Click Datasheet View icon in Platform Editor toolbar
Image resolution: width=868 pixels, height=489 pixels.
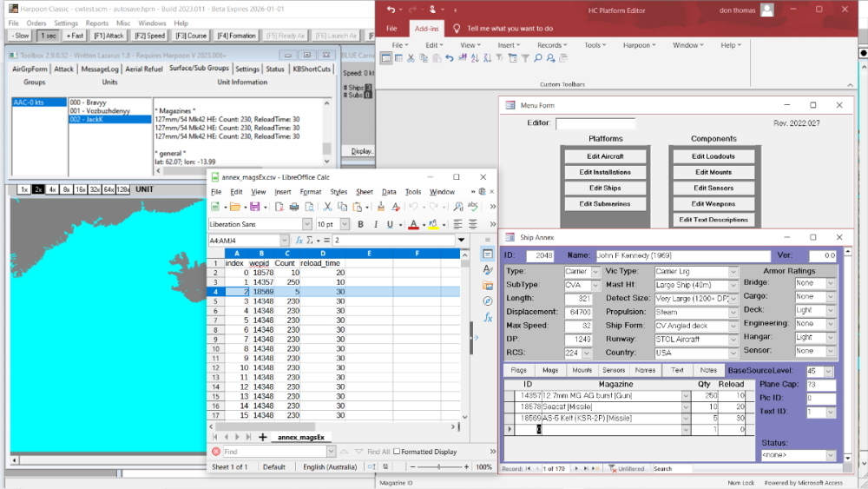click(x=398, y=58)
